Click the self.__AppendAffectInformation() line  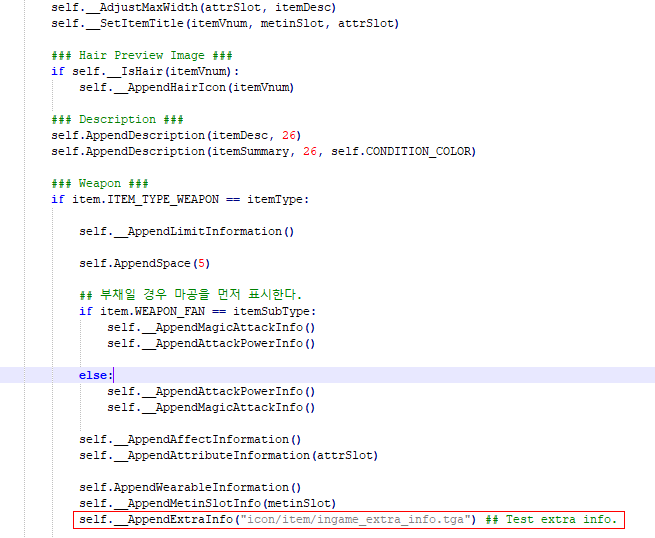(190, 439)
